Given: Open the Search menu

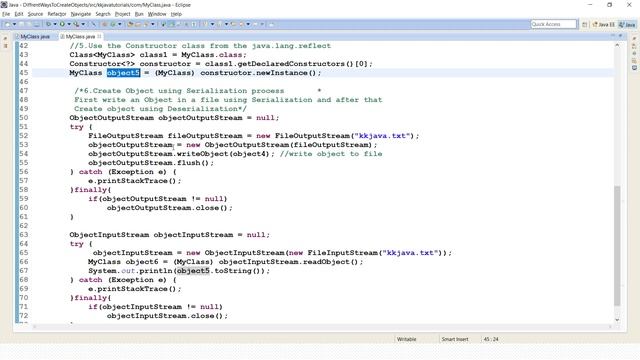Looking at the screenshot, I should click(103, 14).
